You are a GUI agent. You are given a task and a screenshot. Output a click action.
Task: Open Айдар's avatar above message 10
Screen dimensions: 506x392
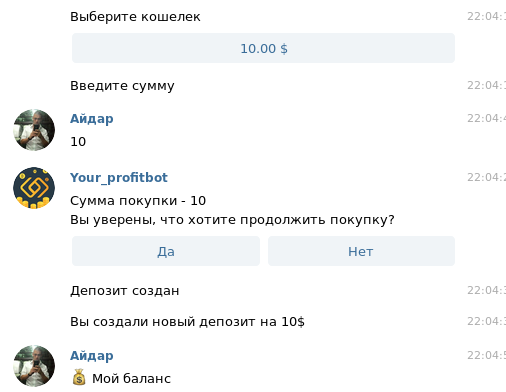point(34,130)
